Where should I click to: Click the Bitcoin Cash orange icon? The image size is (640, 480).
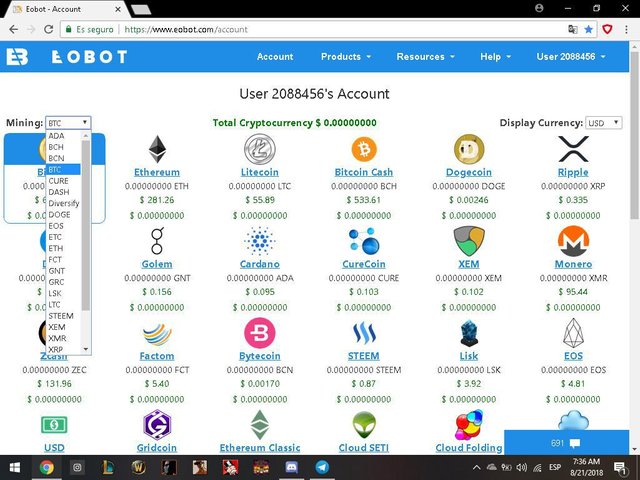point(364,149)
